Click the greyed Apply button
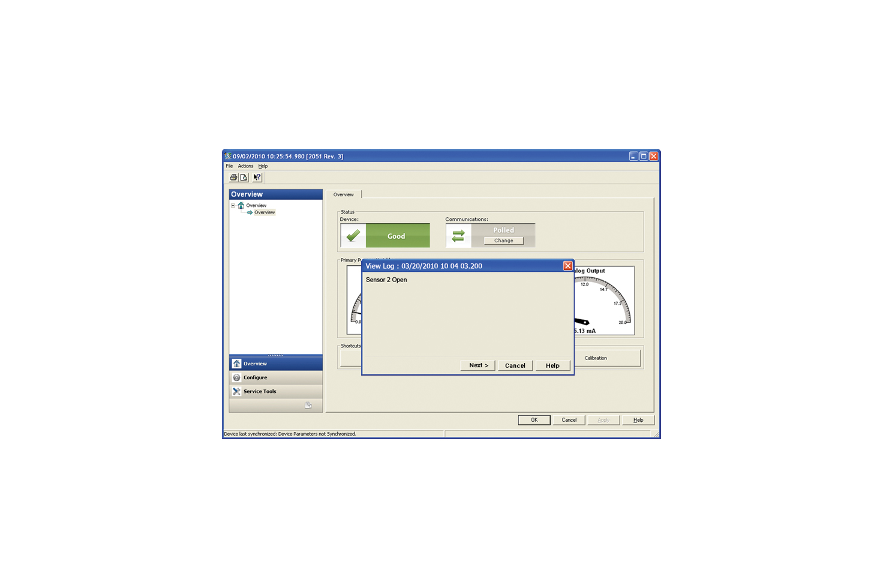 (x=603, y=420)
